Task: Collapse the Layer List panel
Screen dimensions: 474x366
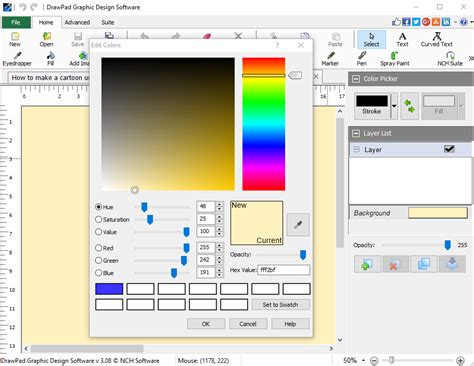Action: [356, 133]
